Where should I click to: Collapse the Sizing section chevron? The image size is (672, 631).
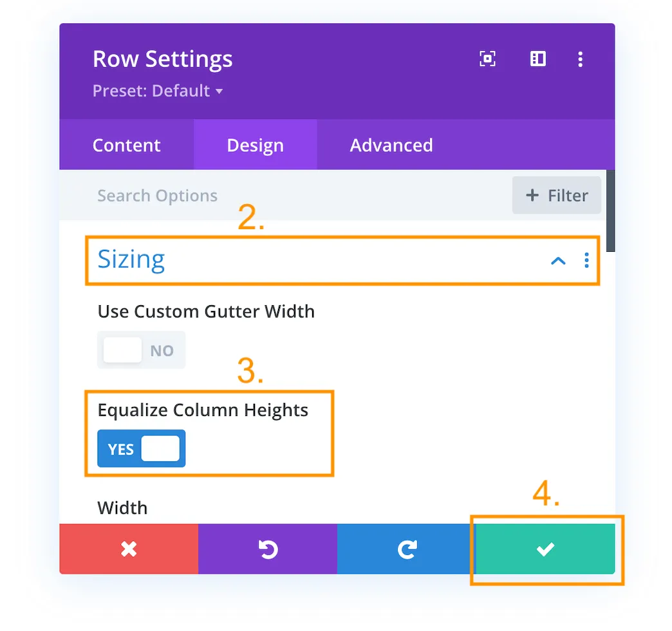(557, 261)
